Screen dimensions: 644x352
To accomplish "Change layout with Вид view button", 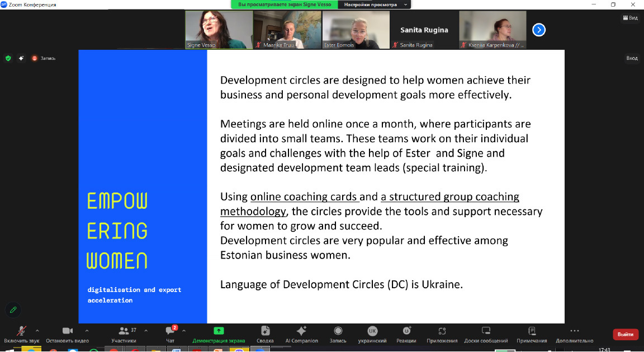I will pos(630,18).
